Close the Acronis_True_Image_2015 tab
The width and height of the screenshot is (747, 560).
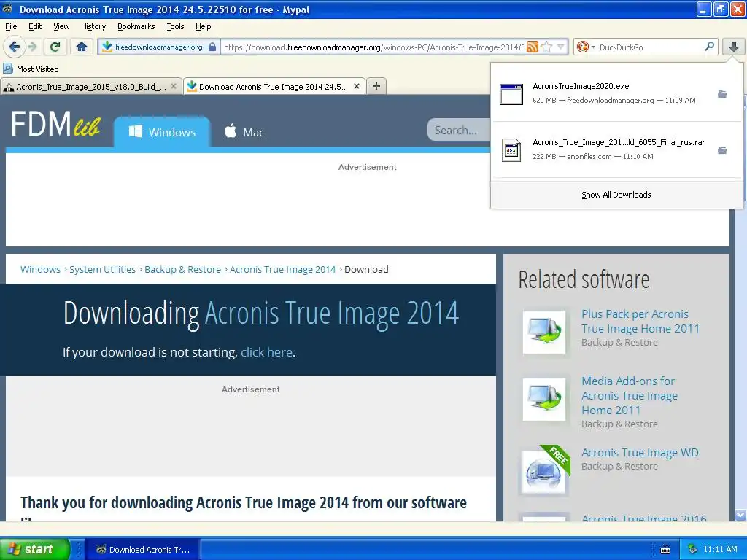pyautogui.click(x=174, y=86)
